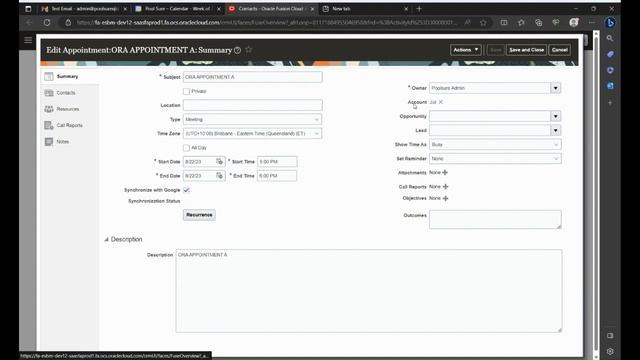
Task: Click into the Description text area
Action: [369, 291]
